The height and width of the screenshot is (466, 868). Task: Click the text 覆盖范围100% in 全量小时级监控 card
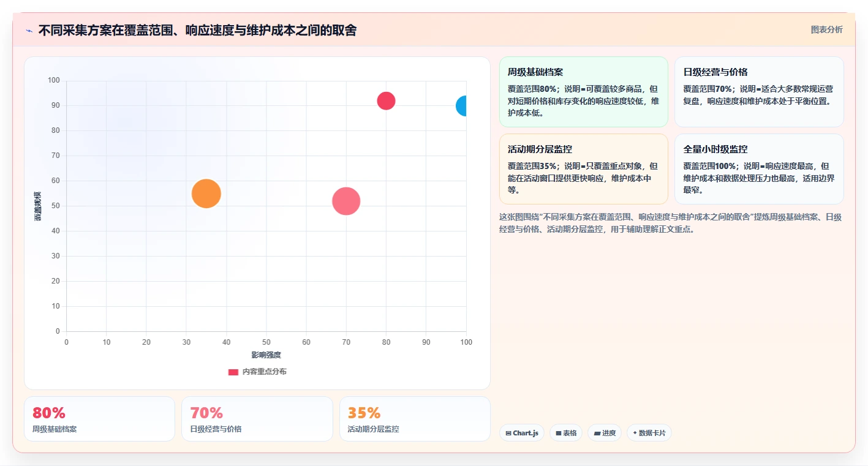(709, 166)
